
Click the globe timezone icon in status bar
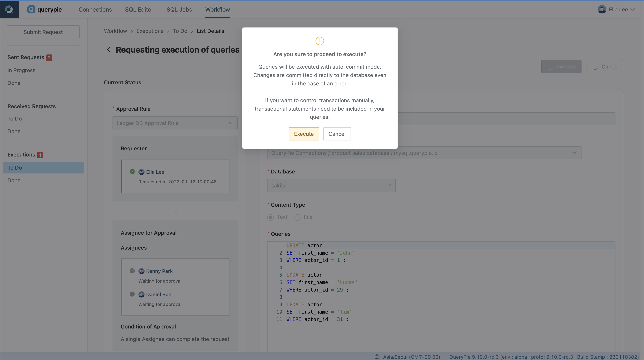(x=377, y=357)
